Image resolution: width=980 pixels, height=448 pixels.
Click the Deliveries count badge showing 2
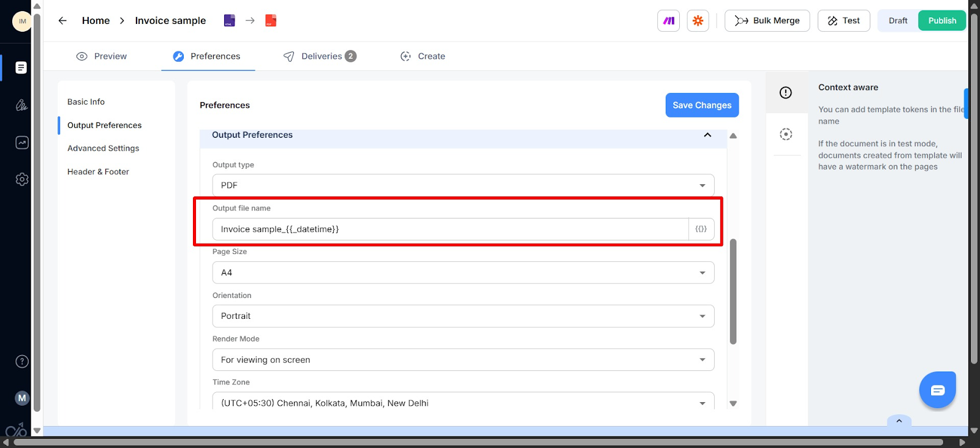pyautogui.click(x=350, y=56)
